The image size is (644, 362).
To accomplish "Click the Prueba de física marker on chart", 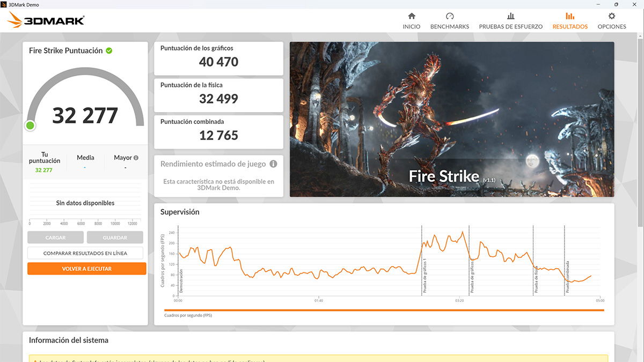I will (x=536, y=279).
